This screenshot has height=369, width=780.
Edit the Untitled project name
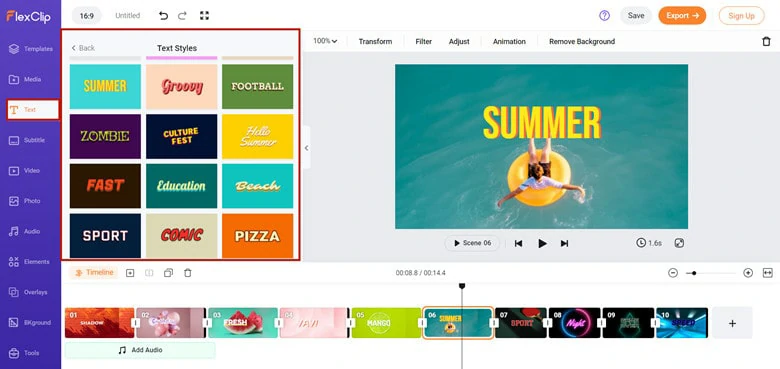click(128, 16)
